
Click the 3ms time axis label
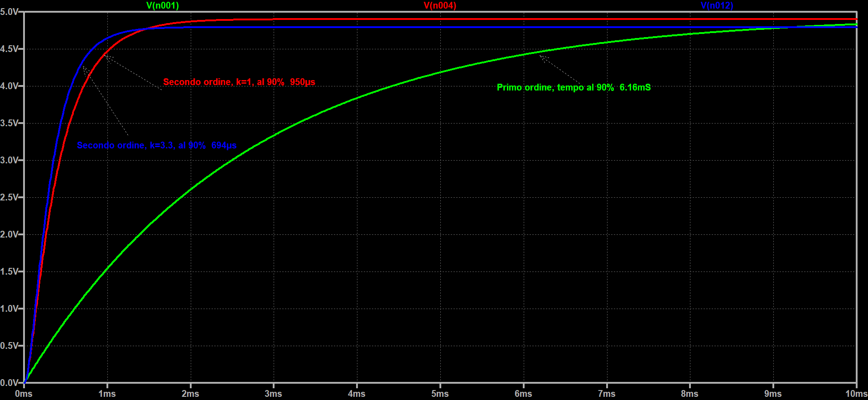pyautogui.click(x=273, y=394)
